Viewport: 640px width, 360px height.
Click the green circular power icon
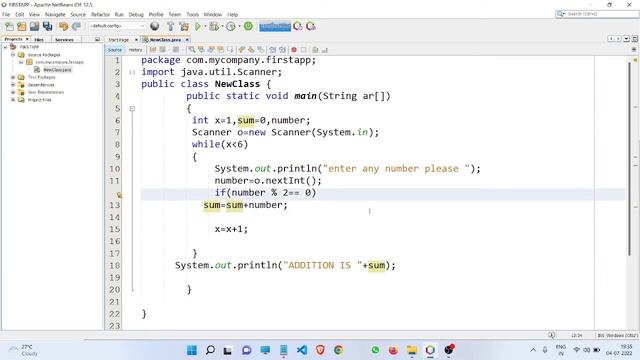tap(248, 26)
